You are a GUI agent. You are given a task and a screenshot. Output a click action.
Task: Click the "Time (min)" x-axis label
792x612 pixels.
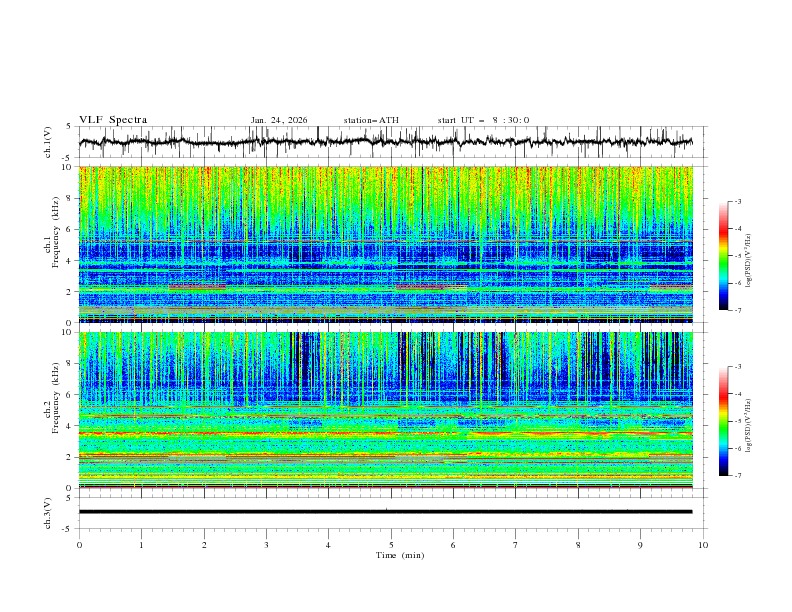[400, 555]
